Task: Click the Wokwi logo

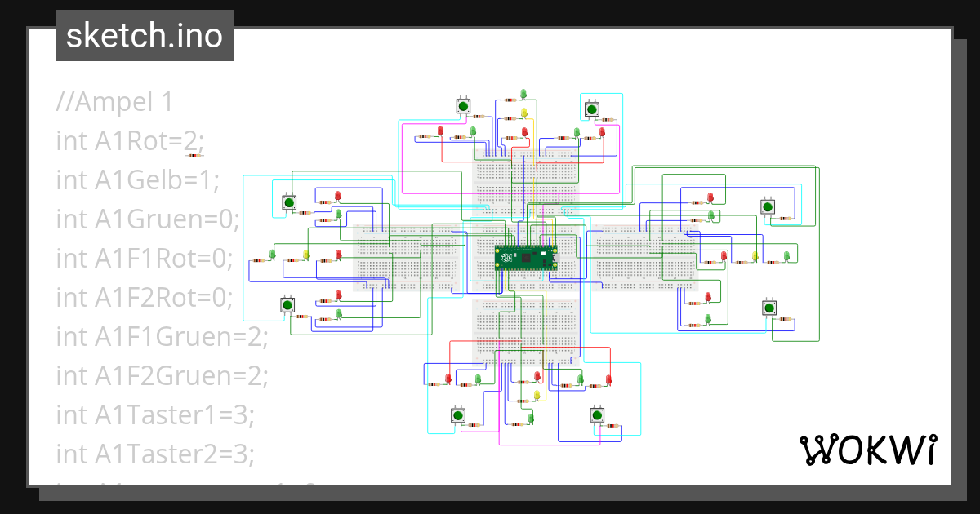Action: [x=870, y=447]
